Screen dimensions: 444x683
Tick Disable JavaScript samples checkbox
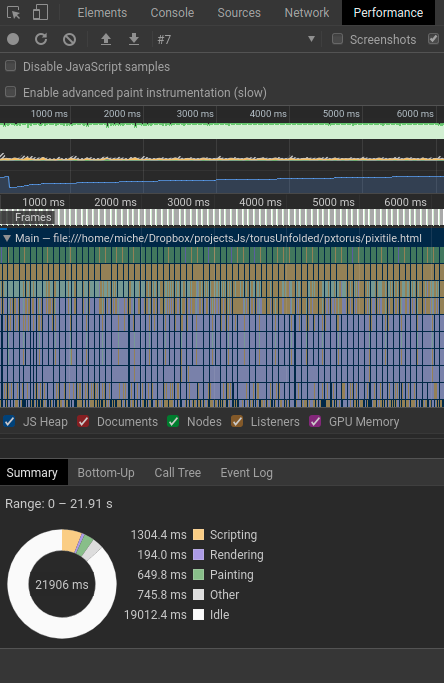click(x=10, y=66)
